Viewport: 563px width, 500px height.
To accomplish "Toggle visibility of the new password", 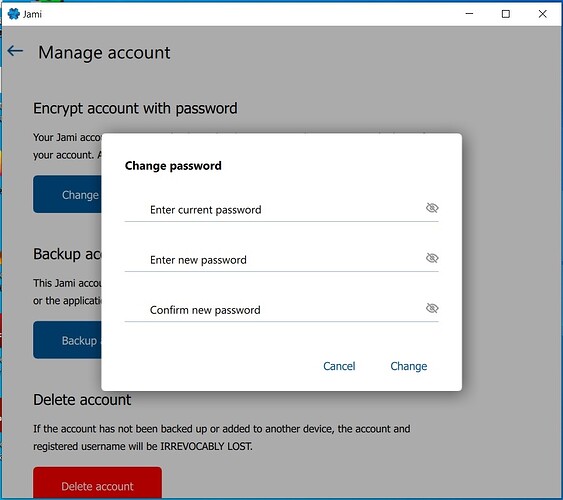I will coord(432,258).
